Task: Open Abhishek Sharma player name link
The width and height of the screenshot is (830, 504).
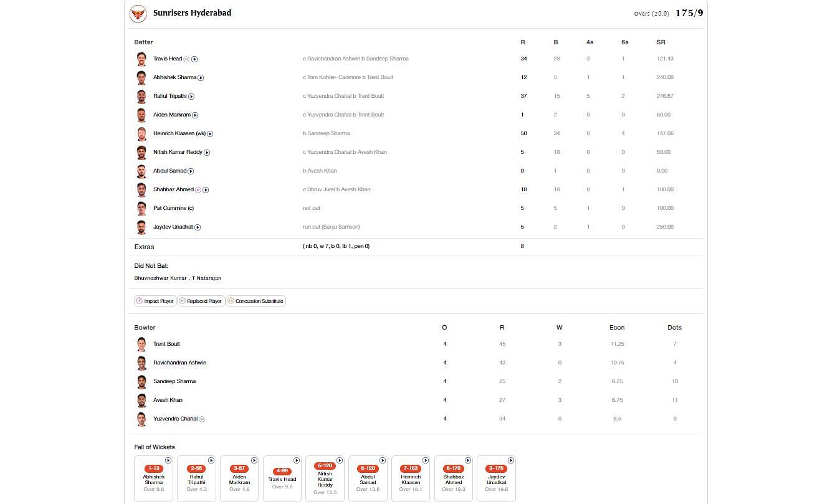Action: click(174, 77)
